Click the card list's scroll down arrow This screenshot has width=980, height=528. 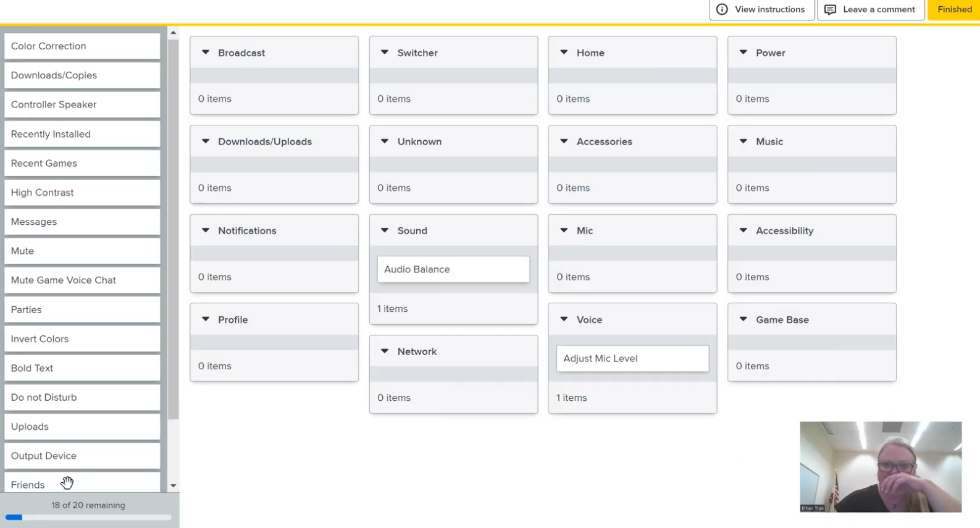coord(174,485)
